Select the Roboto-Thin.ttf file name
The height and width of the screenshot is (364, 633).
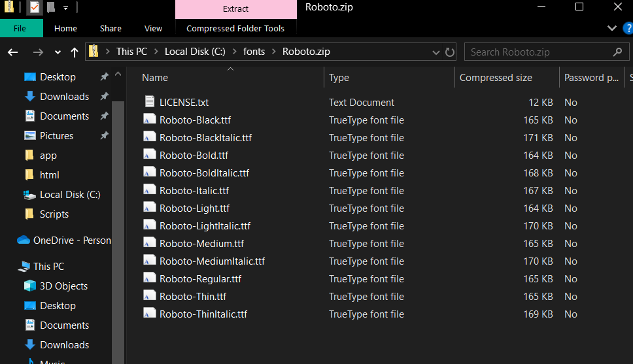tap(193, 297)
